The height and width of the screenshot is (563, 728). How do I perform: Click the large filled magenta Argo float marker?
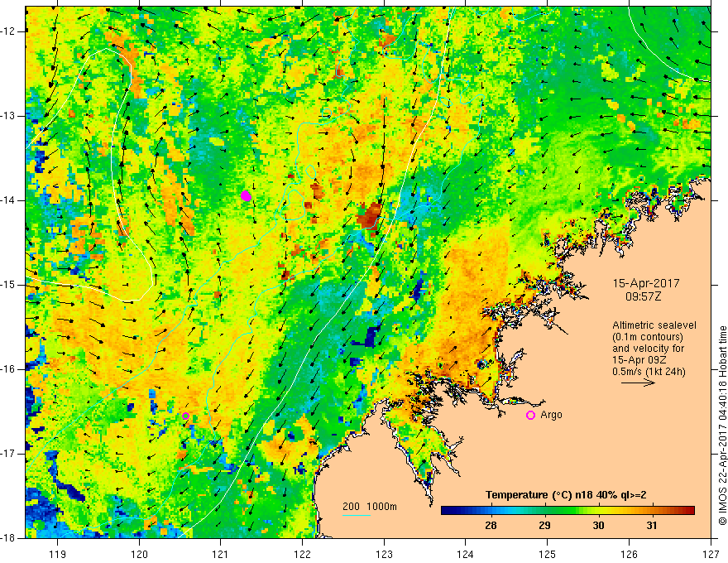click(246, 195)
